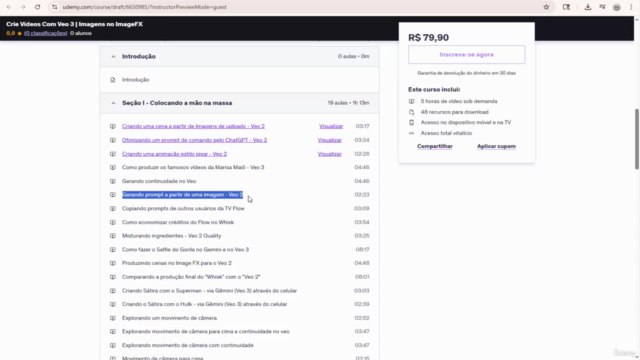
Task: Click Como fazer o Selfie do Gorila title
Action: [185, 250]
